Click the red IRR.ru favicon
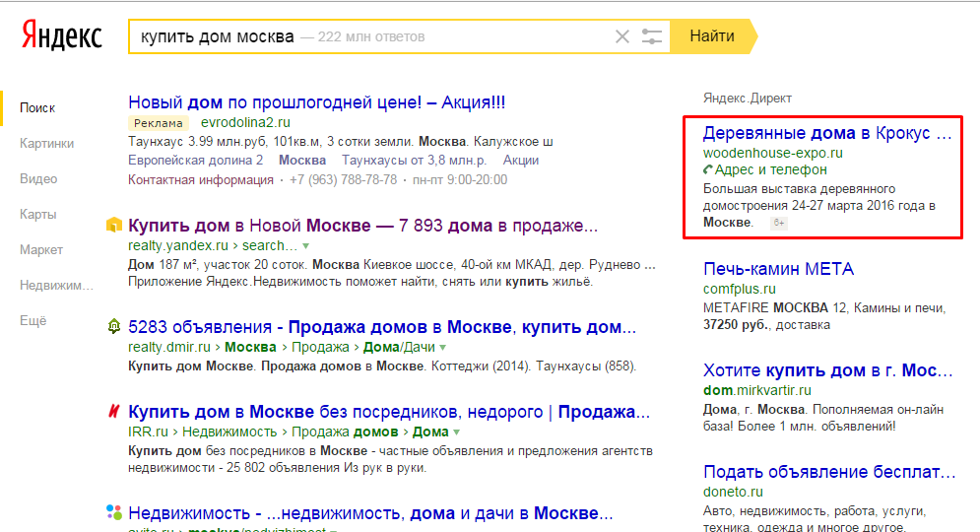The height and width of the screenshot is (532, 980). pyautogui.click(x=114, y=412)
